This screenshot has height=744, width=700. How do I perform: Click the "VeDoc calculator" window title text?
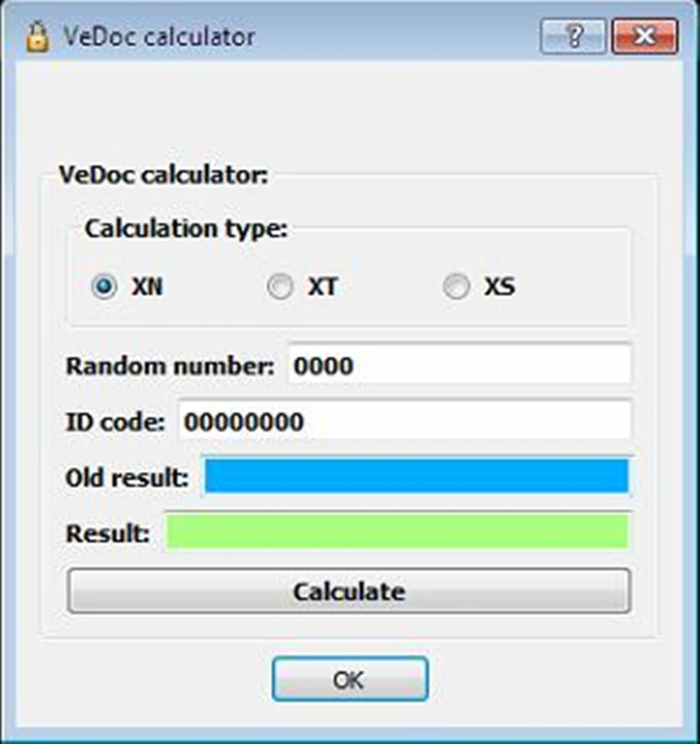159,38
